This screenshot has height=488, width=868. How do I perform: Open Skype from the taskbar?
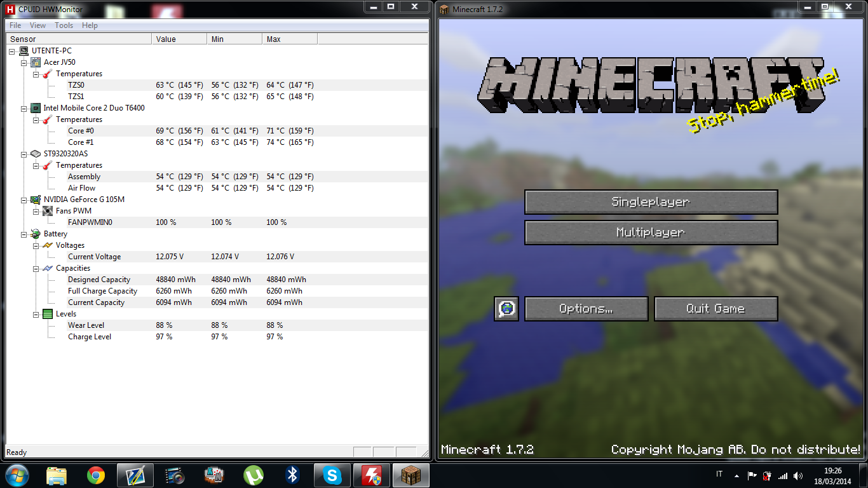[332, 475]
